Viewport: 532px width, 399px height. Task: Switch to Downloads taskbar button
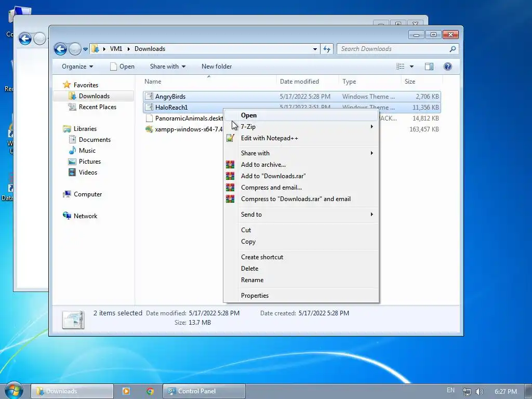[72, 391]
